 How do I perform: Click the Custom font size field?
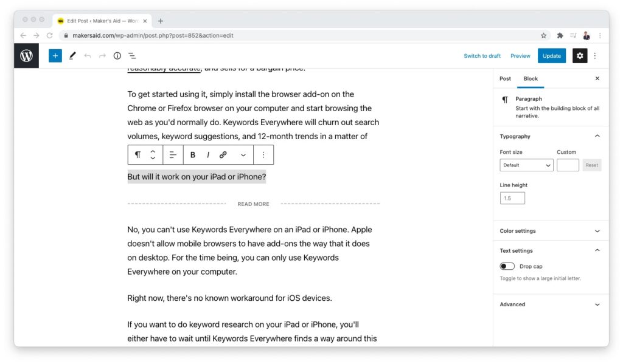pyautogui.click(x=568, y=165)
